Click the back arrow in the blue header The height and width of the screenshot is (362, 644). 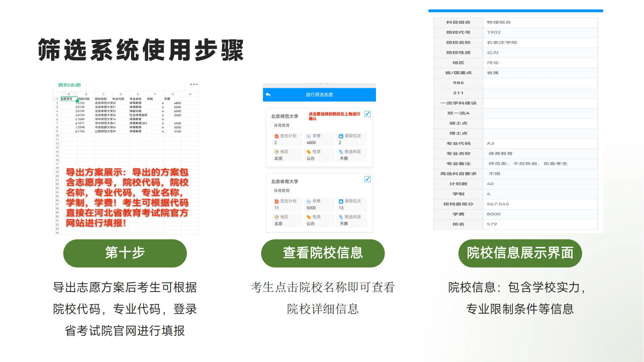[268, 94]
